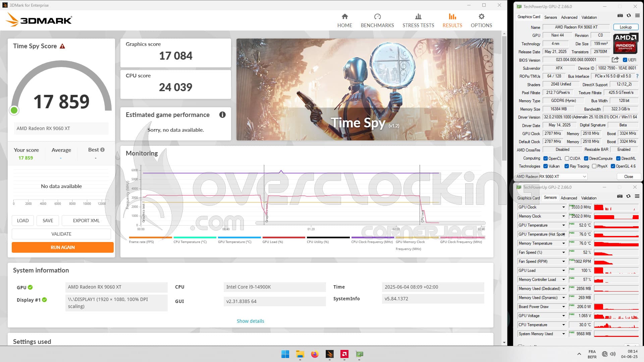
Task: Open File Explorer from the taskbar
Action: click(300, 354)
